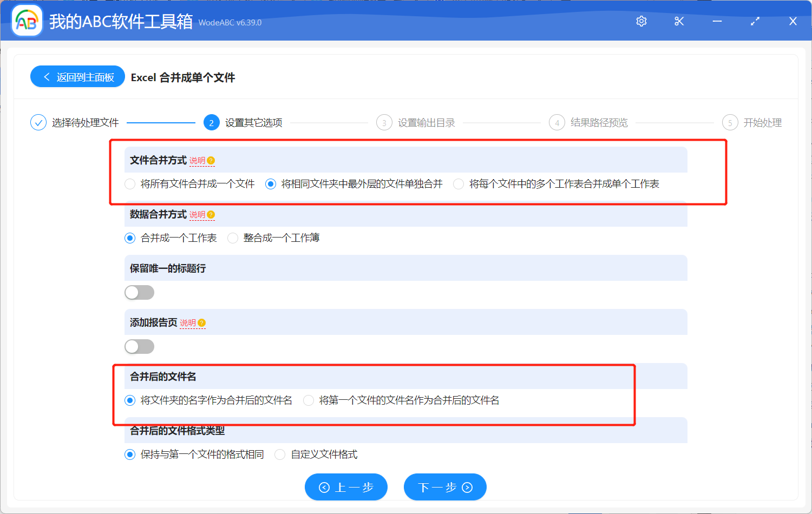Image resolution: width=812 pixels, height=514 pixels.
Task: Proceed by clicking 下一步
Action: click(445, 487)
